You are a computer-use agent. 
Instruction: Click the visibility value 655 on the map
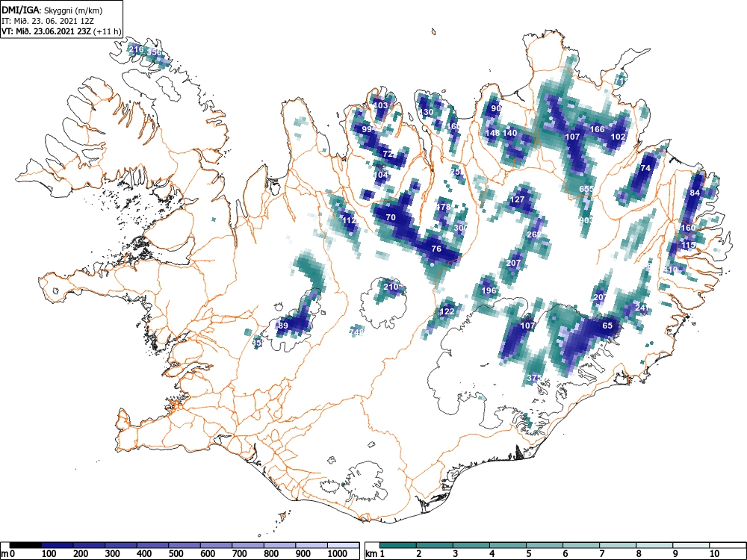click(586, 189)
